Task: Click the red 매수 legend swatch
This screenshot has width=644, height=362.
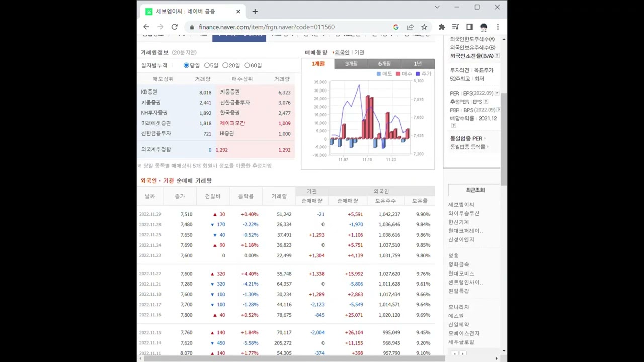Action: (x=398, y=74)
